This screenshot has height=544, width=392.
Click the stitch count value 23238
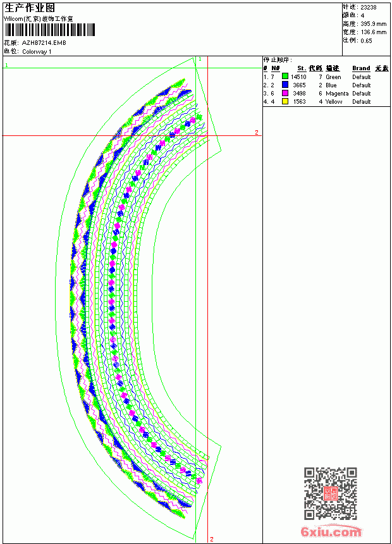click(369, 8)
